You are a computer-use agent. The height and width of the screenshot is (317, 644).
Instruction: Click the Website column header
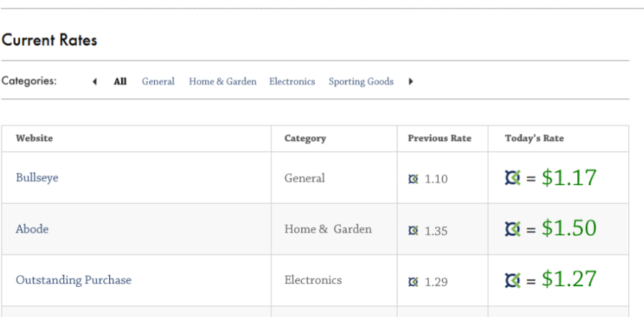point(34,138)
